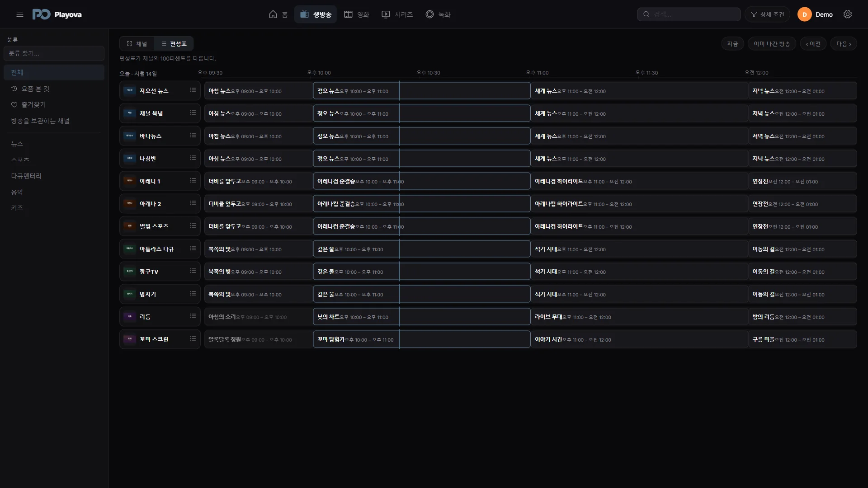Image resolution: width=868 pixels, height=488 pixels.
Task: Open 라이브 무대 program on 리듬
Action: 639,317
